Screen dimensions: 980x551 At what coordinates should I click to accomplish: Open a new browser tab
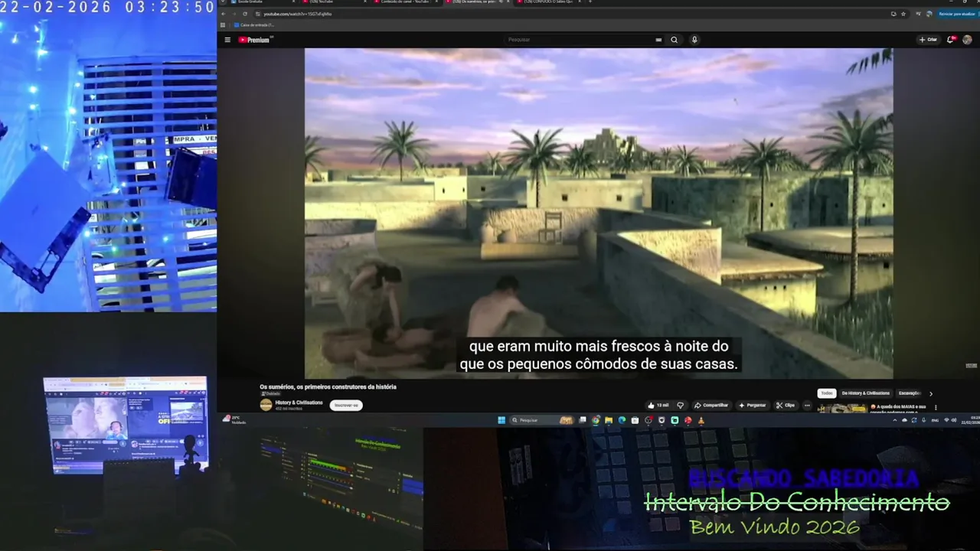coord(590,2)
